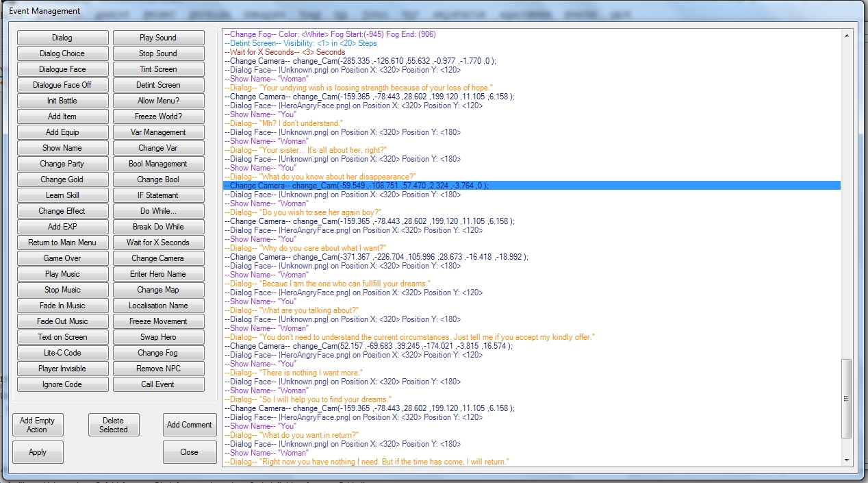Click the Change Gold button
The image size is (868, 483).
point(62,179)
